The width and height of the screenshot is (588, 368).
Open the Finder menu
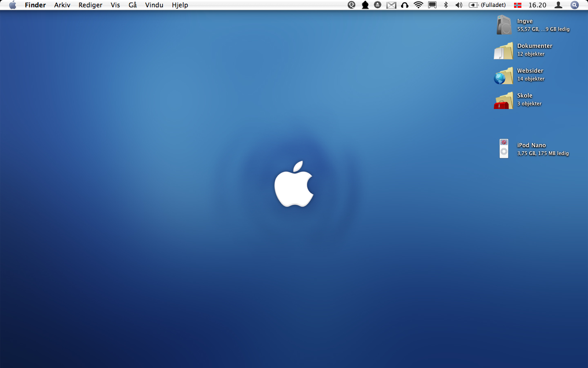pos(35,5)
